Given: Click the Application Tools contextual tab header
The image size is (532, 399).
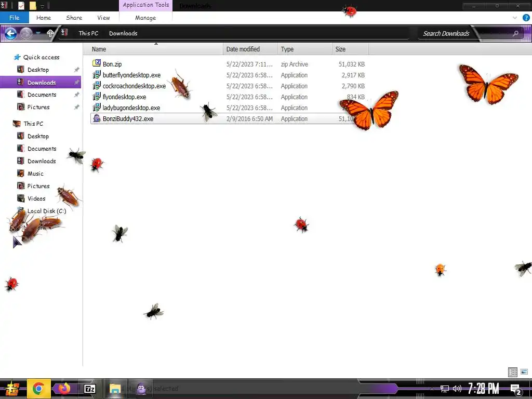Looking at the screenshot, I should (146, 5).
